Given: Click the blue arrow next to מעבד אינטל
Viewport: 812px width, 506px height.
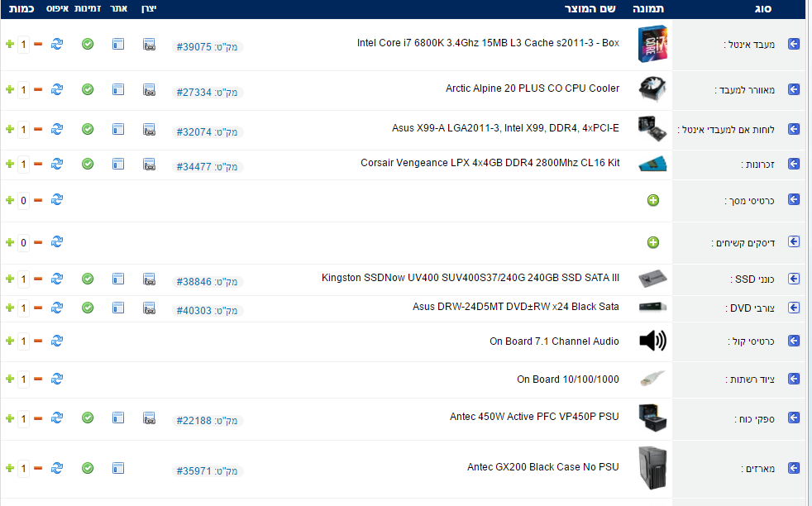Looking at the screenshot, I should [x=793, y=44].
